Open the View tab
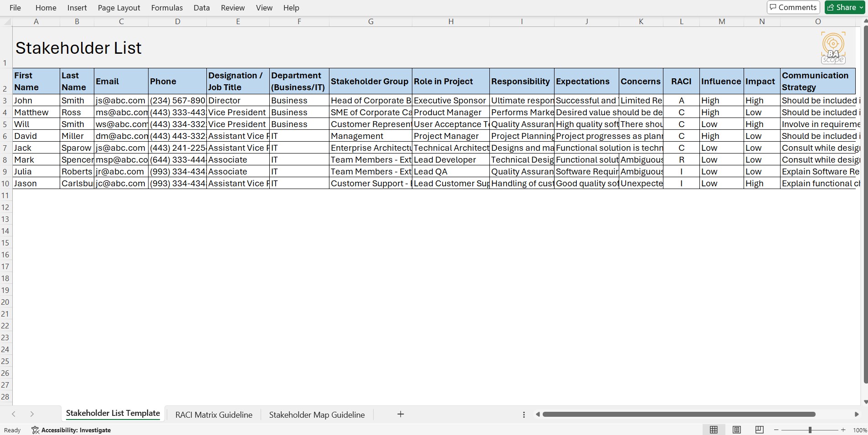The width and height of the screenshot is (868, 435). pyautogui.click(x=264, y=8)
